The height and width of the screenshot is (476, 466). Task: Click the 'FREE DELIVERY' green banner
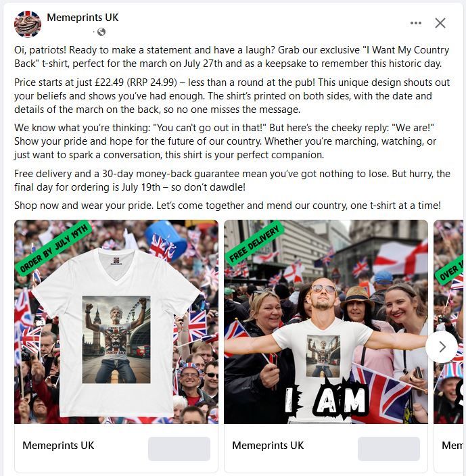point(254,244)
